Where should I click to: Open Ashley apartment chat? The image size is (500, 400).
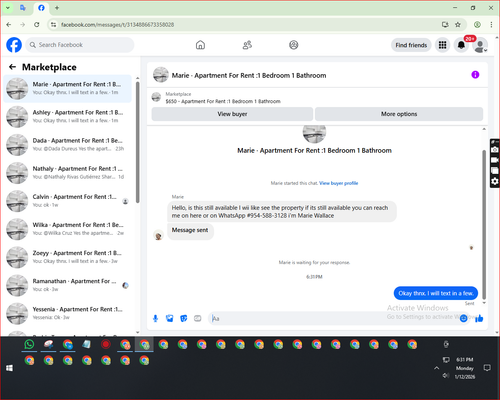point(68,117)
